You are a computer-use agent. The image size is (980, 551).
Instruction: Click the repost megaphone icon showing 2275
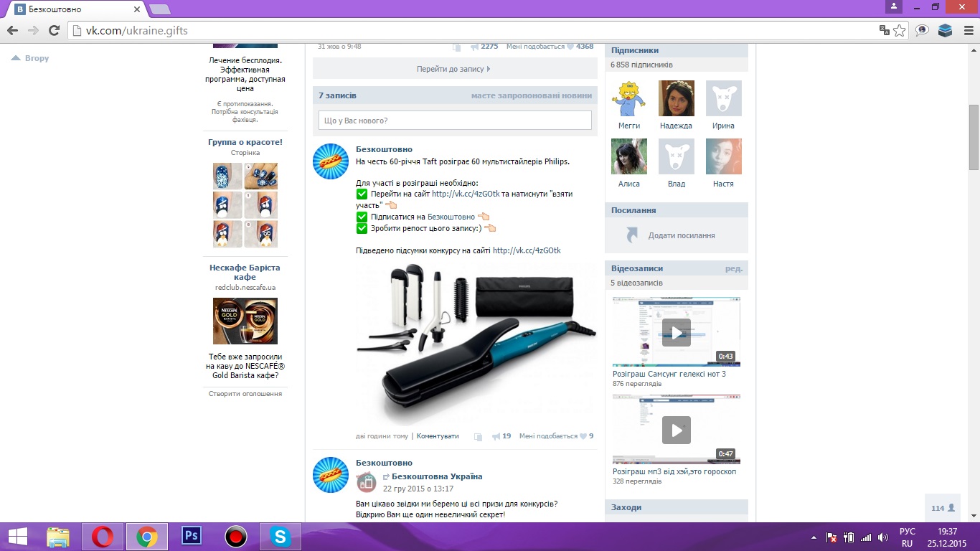click(474, 47)
